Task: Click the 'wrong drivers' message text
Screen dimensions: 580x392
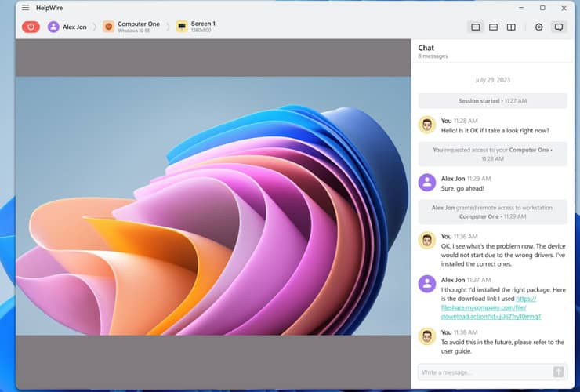Action: [x=503, y=255]
